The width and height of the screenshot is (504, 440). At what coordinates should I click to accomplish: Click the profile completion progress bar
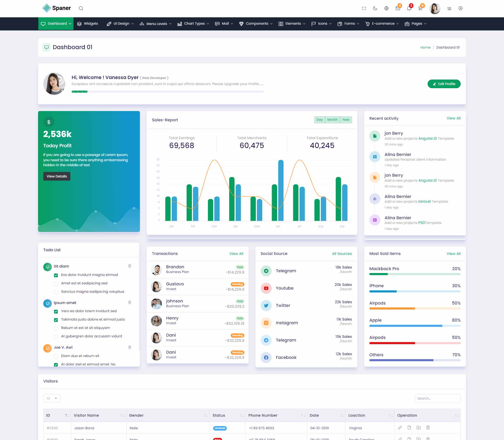[x=167, y=92]
